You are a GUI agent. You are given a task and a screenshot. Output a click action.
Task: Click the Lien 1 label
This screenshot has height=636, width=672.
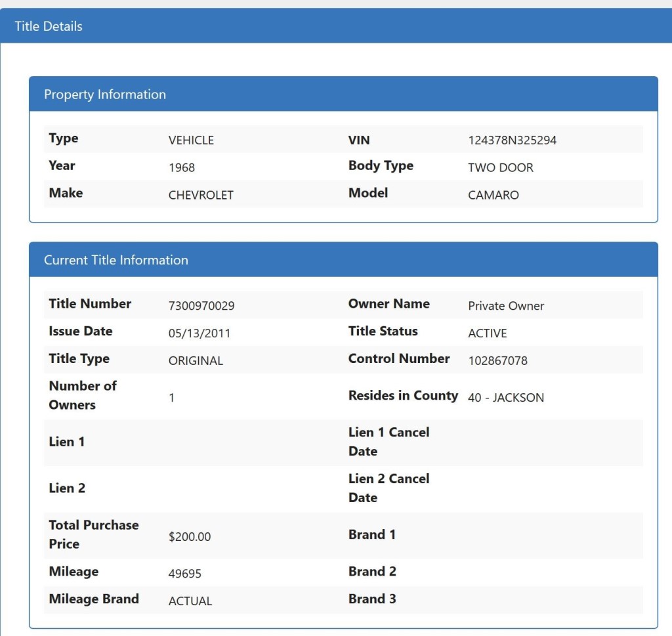pos(67,442)
